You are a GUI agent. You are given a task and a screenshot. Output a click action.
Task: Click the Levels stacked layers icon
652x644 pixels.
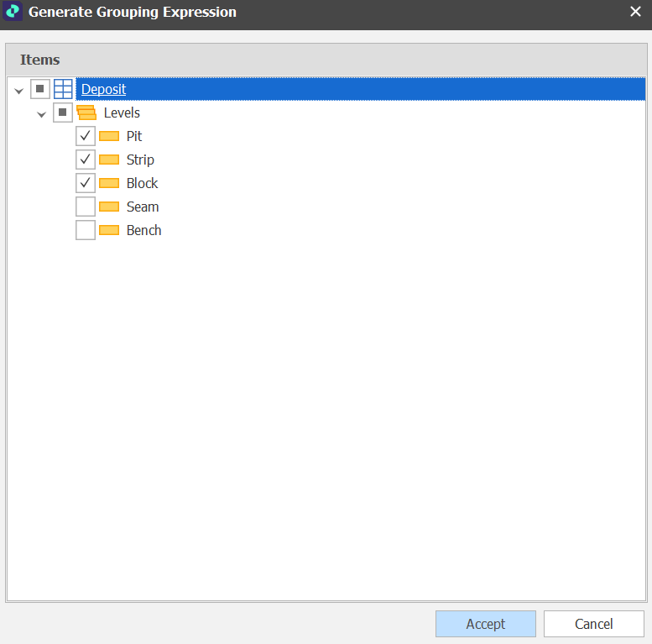pos(86,113)
